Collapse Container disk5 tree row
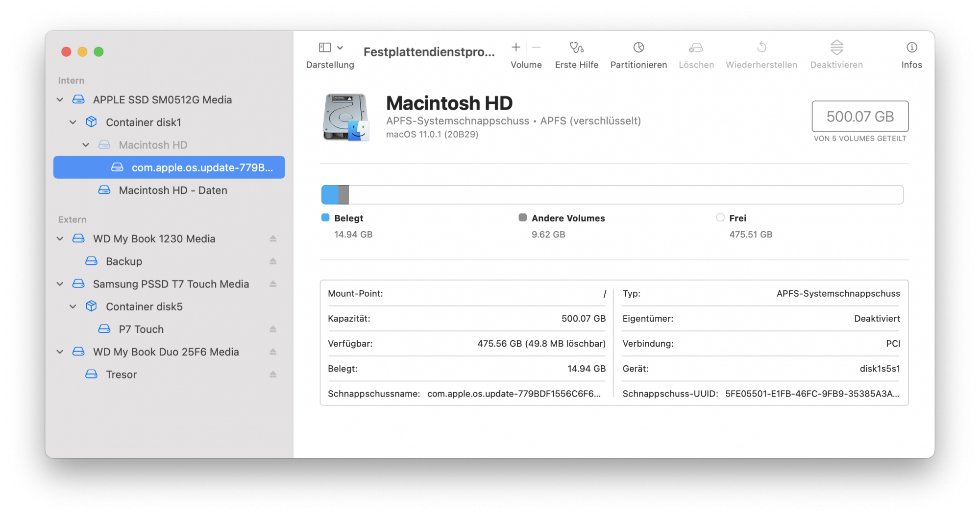The image size is (980, 518). pos(73,306)
